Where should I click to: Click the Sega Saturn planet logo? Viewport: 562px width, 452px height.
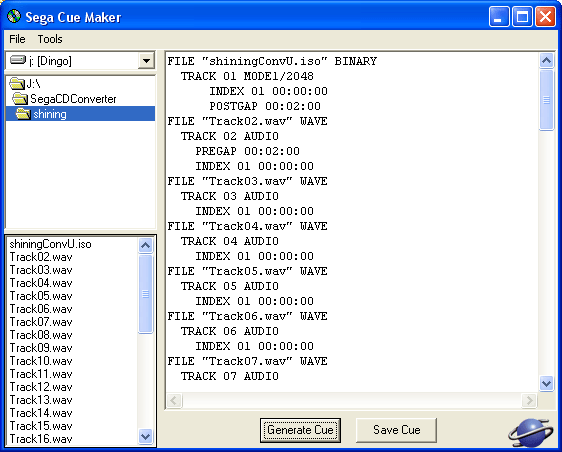click(529, 432)
